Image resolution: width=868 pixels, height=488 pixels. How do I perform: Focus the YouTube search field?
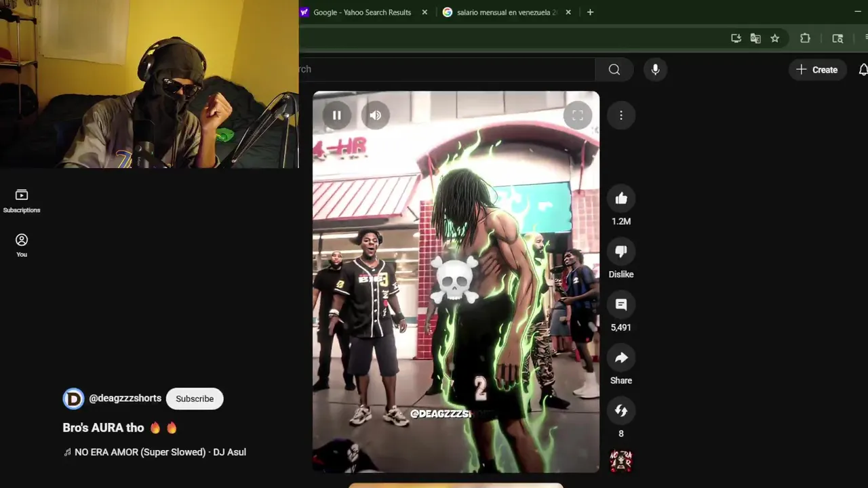click(447, 69)
